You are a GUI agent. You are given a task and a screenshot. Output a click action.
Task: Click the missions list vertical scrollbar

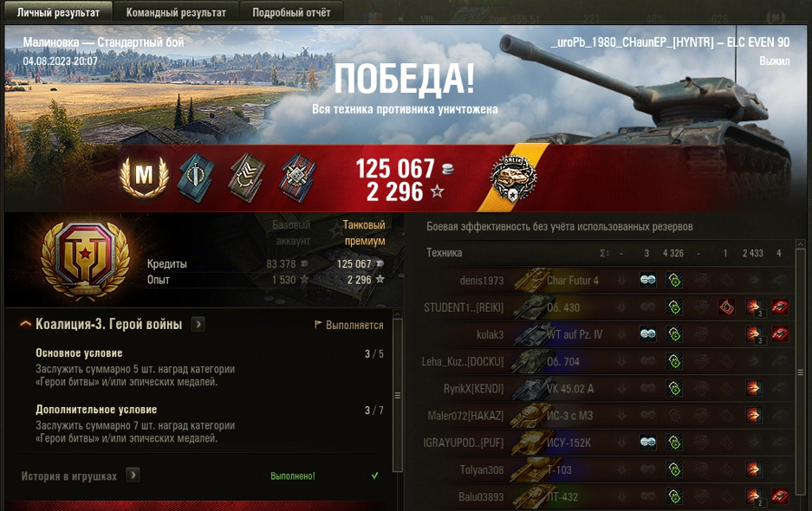[x=398, y=396]
